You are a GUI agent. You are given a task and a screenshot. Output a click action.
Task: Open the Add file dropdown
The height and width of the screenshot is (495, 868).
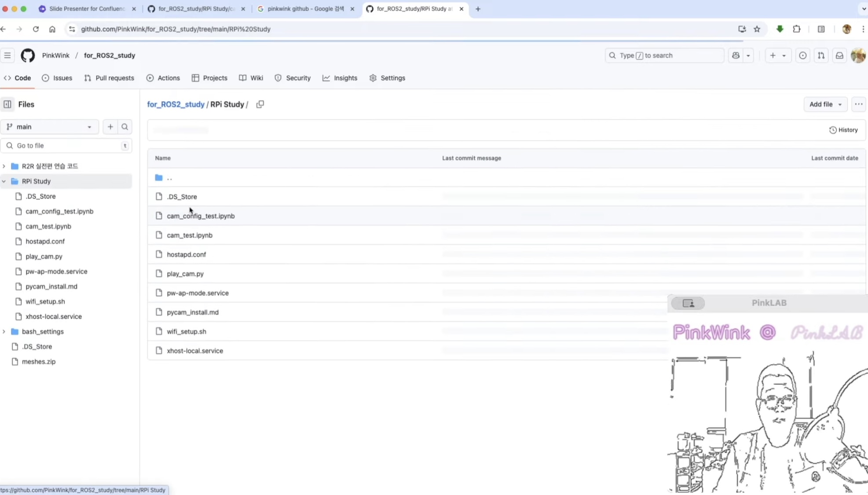[x=825, y=104]
